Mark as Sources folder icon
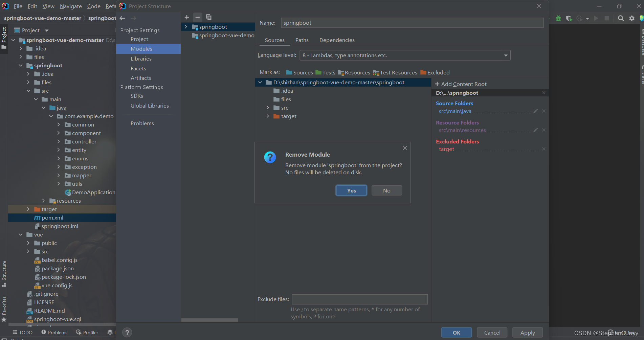644x340 pixels. (289, 72)
